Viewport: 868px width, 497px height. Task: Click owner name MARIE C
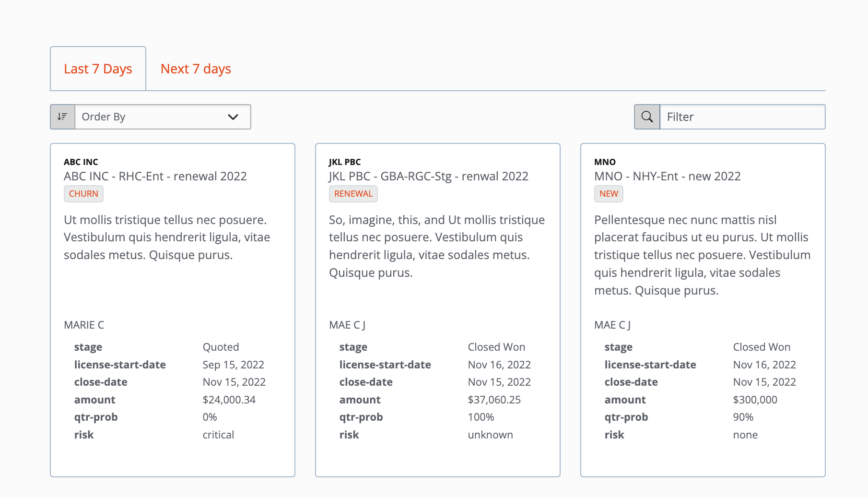point(84,325)
